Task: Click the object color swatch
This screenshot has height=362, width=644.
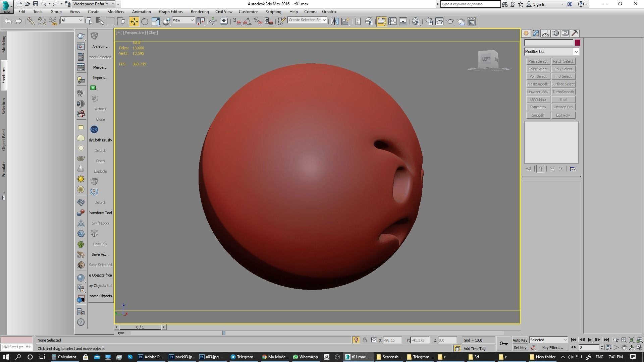Action: [577, 43]
